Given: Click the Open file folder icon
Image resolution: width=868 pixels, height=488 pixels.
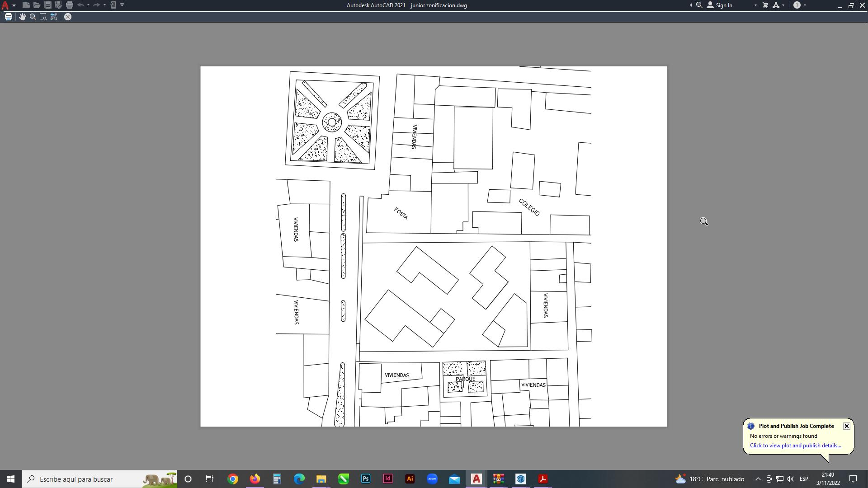Looking at the screenshot, I should (37, 5).
